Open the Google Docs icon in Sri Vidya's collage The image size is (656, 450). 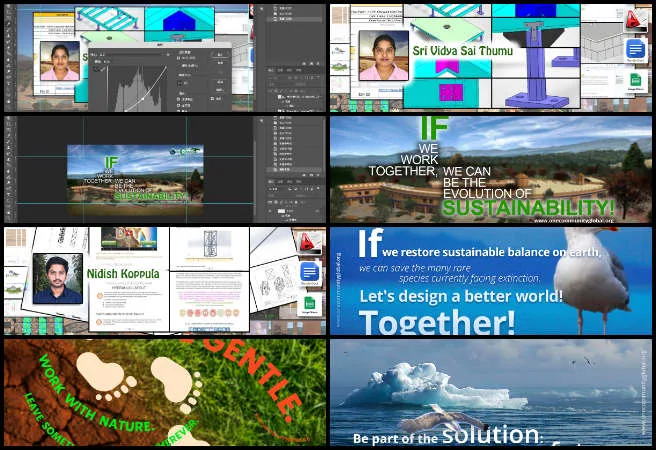[636, 50]
